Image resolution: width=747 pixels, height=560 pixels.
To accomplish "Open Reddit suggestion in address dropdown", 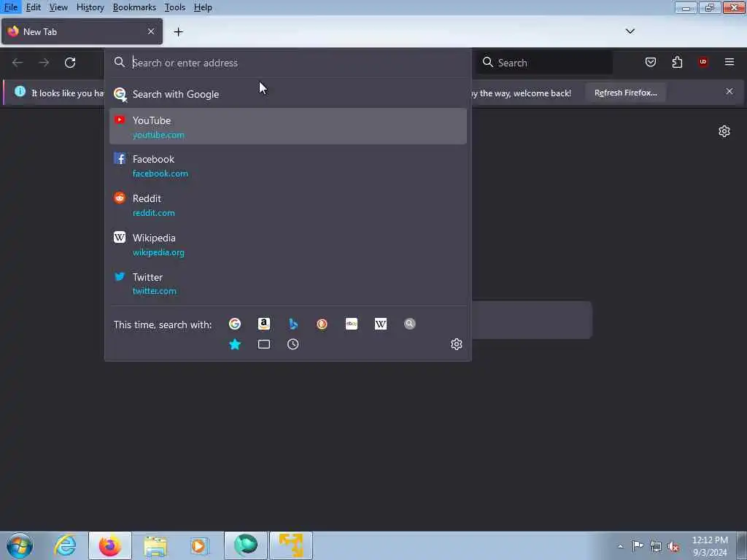I will coord(287,205).
